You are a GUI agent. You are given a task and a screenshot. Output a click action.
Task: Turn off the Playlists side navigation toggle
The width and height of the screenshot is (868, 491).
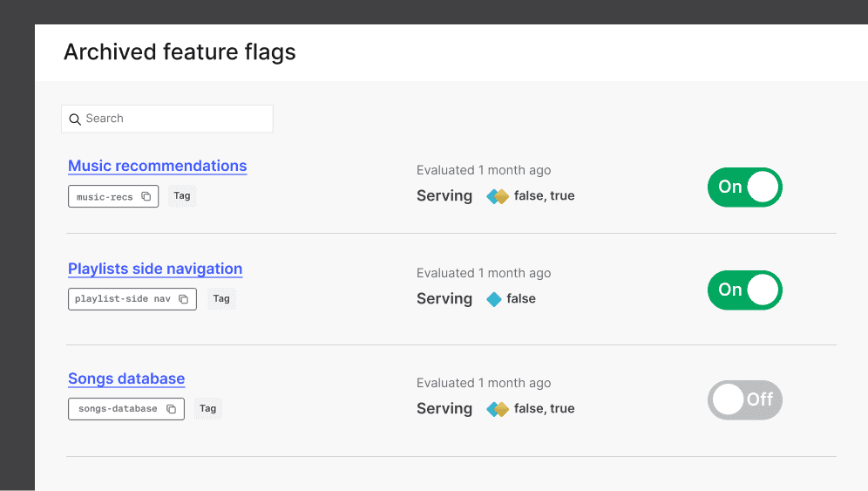[744, 290]
